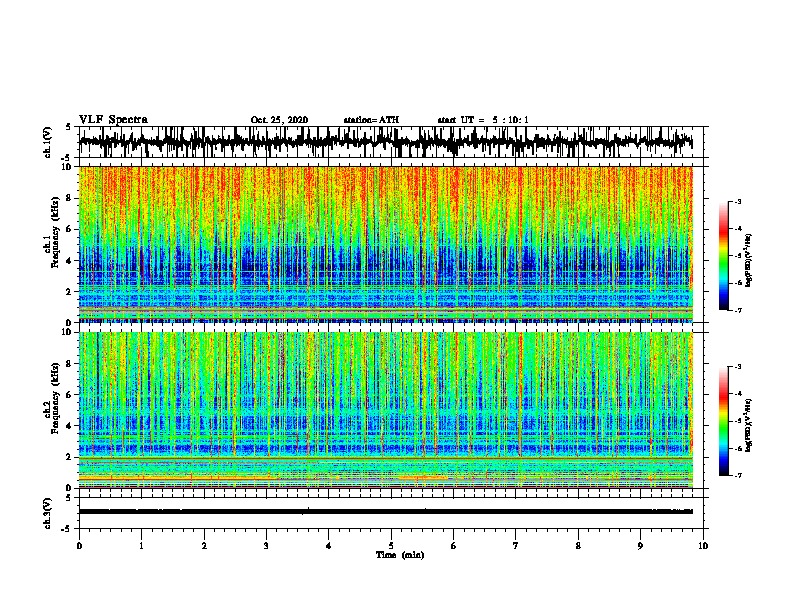Click the "VLF Spectra" plot title

pyautogui.click(x=113, y=120)
